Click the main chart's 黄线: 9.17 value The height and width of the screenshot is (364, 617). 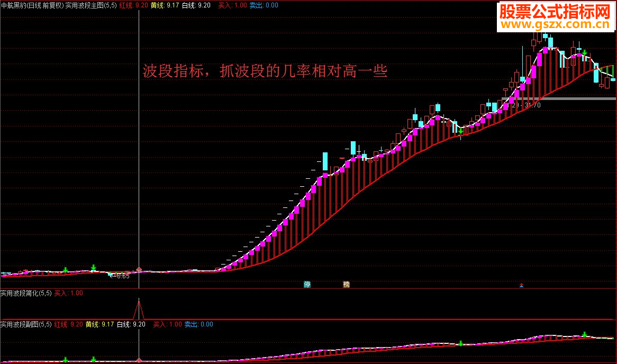pyautogui.click(x=165, y=5)
